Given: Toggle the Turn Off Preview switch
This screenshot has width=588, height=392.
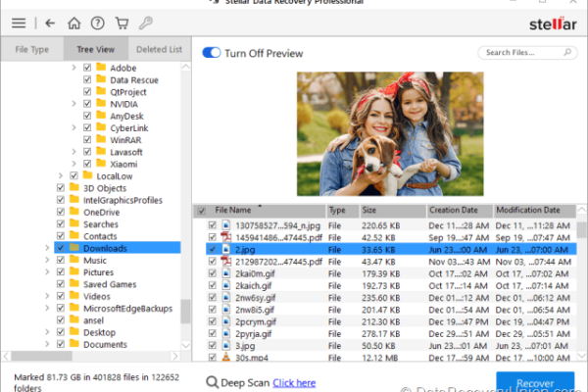Looking at the screenshot, I should click(211, 53).
